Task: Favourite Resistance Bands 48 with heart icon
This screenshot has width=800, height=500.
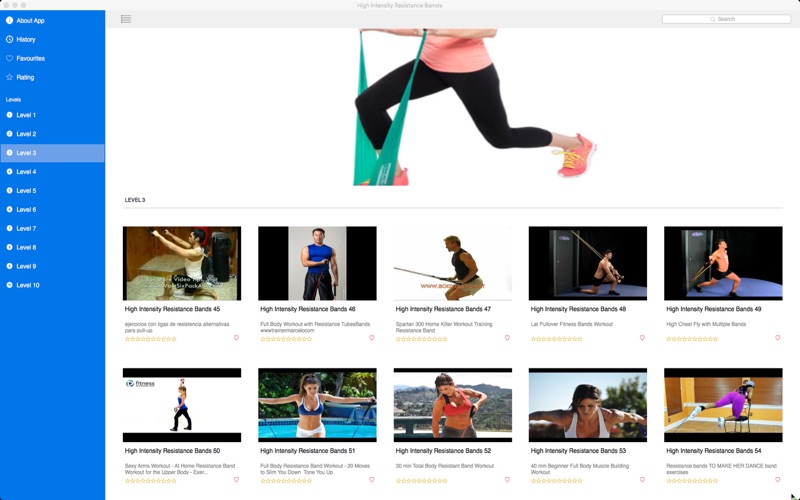Action: tap(642, 338)
